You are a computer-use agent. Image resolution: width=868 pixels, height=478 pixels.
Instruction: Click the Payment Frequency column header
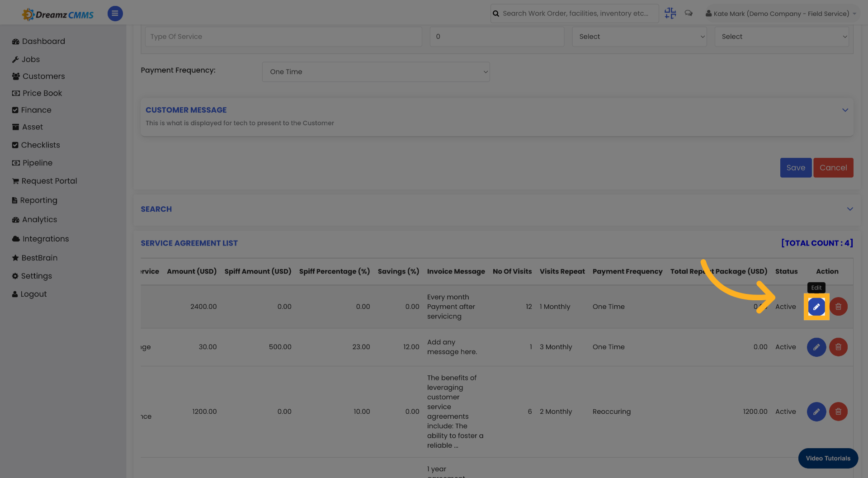627,271
